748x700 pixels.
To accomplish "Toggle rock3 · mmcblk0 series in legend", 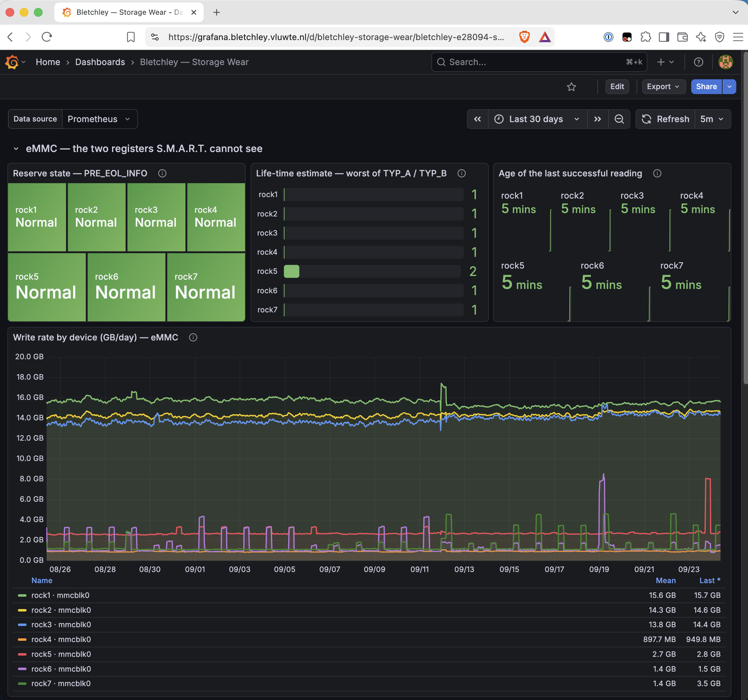I will coord(61,624).
